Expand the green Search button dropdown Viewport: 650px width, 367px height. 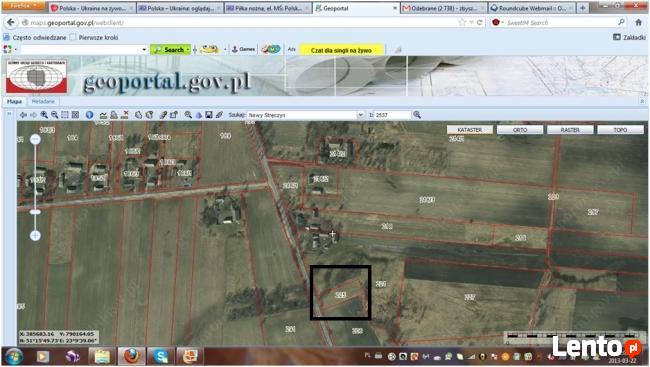coord(188,50)
